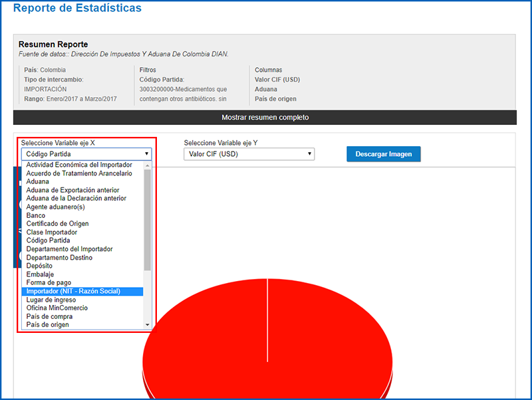This screenshot has width=532, height=400.
Task: Click País de origen in Columnas
Action: pyautogui.click(x=275, y=99)
